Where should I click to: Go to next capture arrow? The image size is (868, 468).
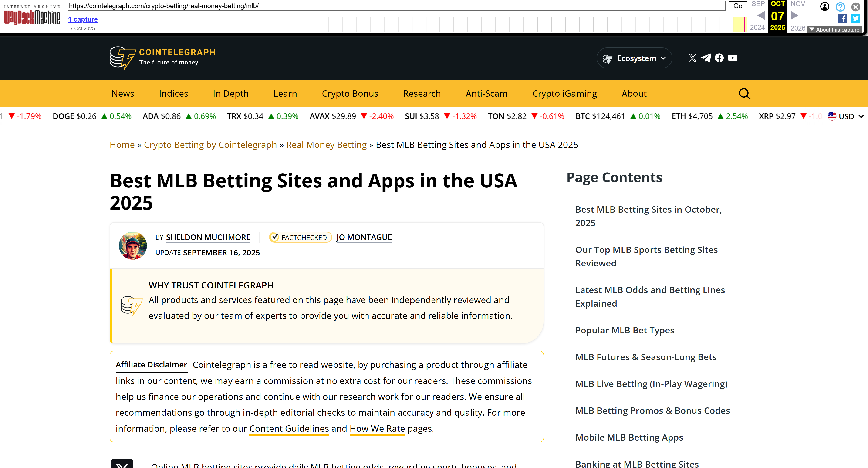click(794, 16)
